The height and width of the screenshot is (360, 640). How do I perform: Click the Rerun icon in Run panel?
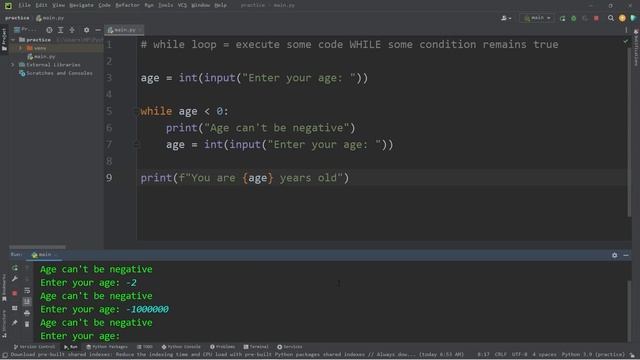(x=15, y=268)
